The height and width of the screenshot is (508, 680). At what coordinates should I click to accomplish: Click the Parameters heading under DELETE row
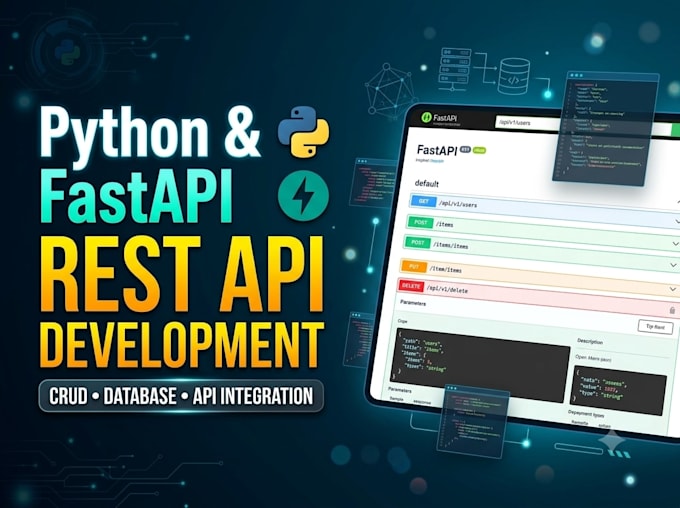(413, 303)
